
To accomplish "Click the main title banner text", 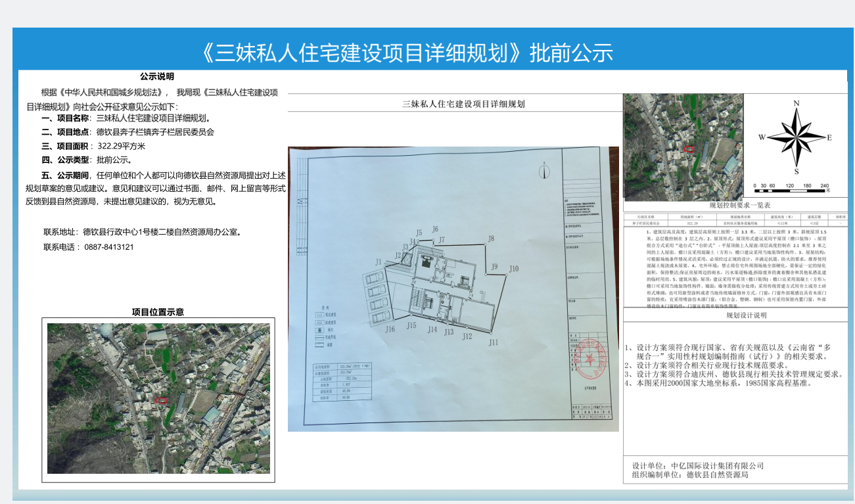I will (x=407, y=53).
